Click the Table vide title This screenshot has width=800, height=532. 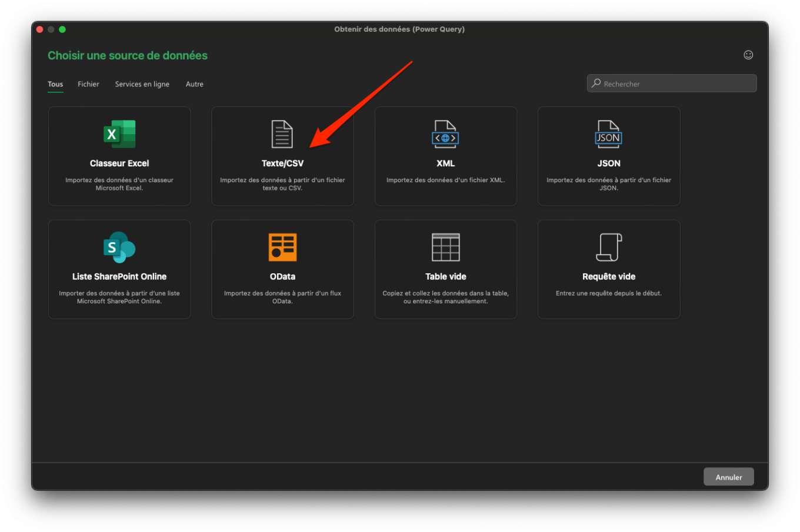(x=445, y=276)
